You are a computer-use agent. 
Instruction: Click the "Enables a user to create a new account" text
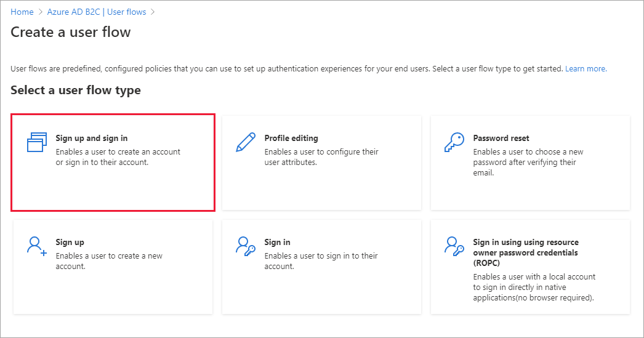click(x=108, y=261)
